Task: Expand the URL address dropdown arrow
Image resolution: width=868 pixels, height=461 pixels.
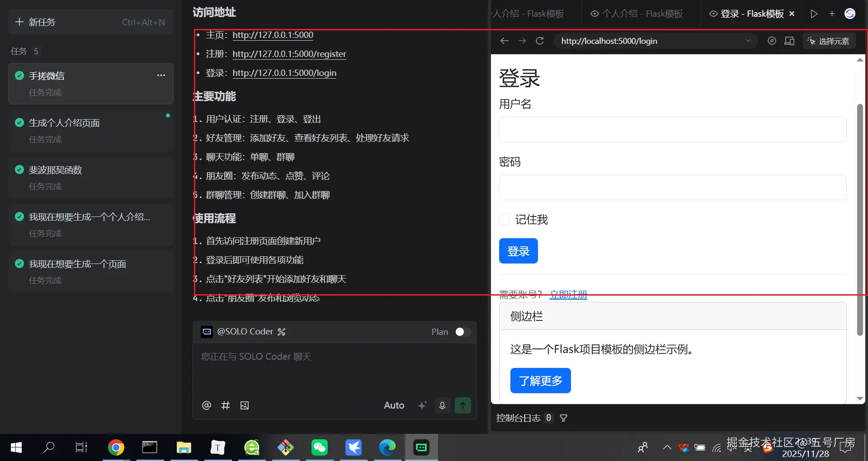Action: coord(748,41)
